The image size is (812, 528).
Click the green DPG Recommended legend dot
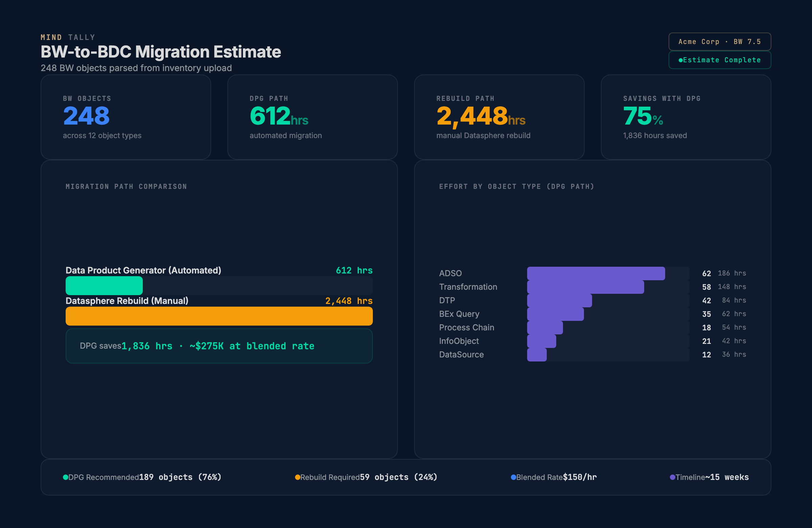point(66,477)
